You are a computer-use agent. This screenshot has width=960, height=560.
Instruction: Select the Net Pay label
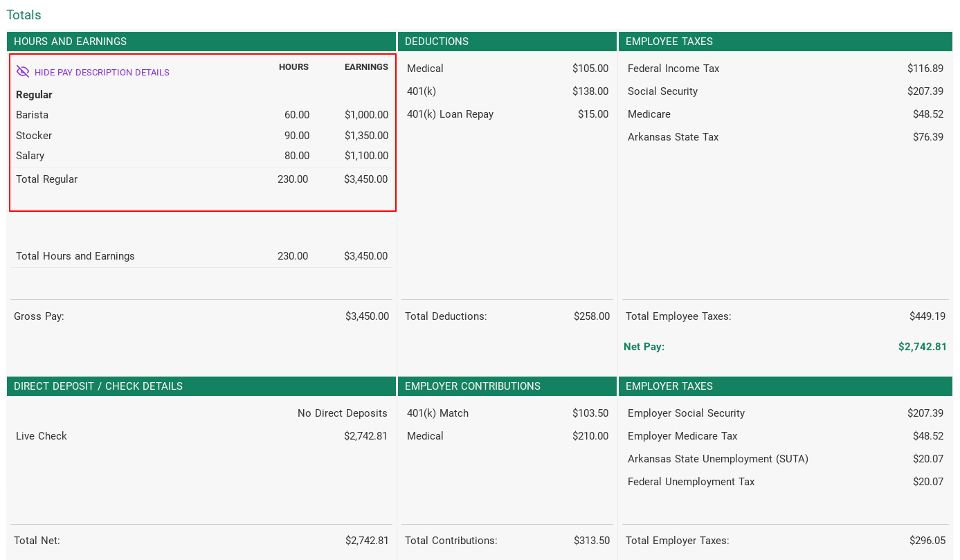[644, 347]
